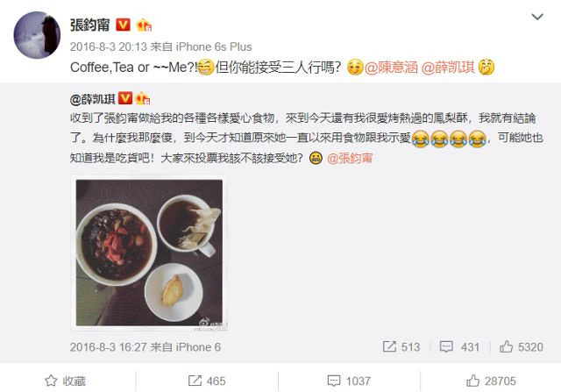Screen dimensions: 561x392
Task: Open the @薛凱琪 mention in main post
Action: [448, 68]
